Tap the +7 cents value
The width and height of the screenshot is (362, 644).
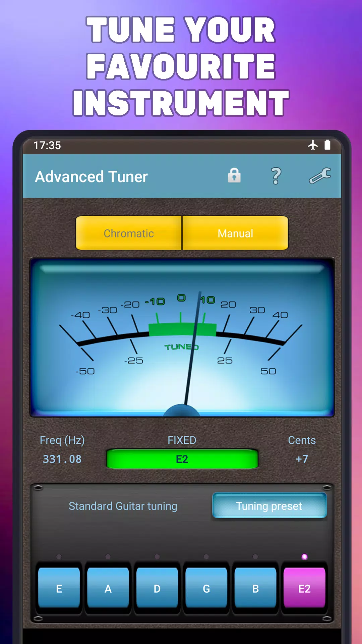coord(302,459)
